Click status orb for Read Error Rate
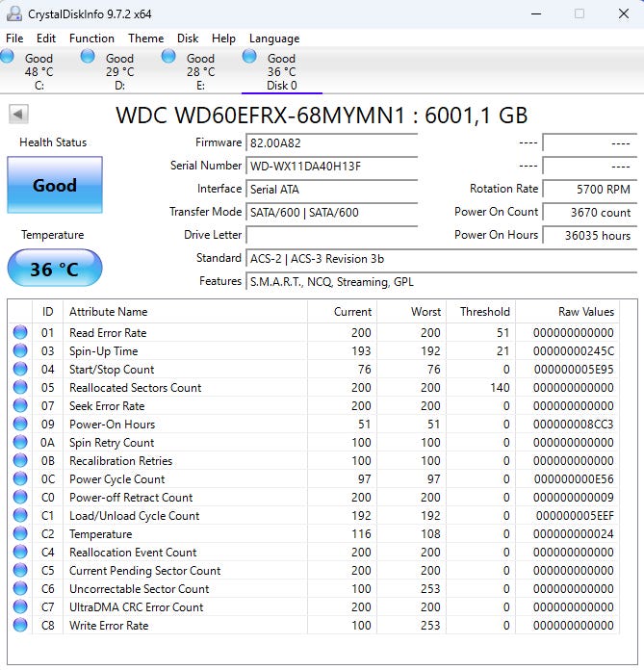The image size is (644, 670). (x=20, y=333)
